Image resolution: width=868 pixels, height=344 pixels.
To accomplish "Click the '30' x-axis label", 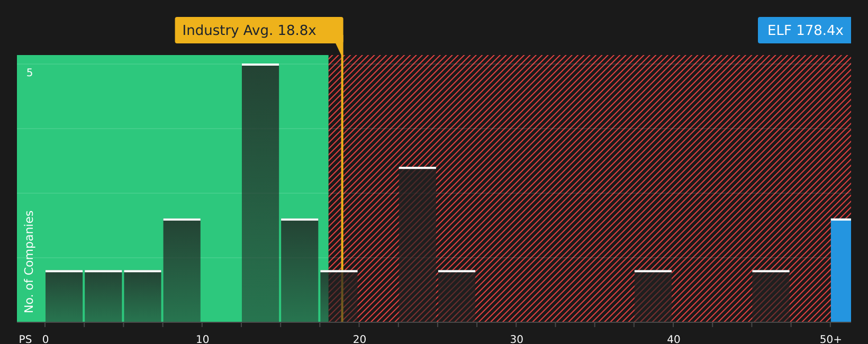I will pyautogui.click(x=517, y=339).
